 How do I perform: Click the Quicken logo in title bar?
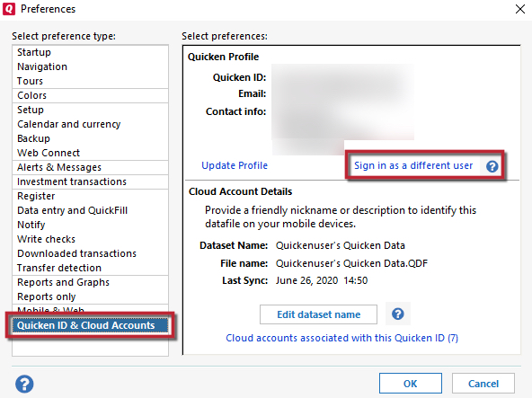pos(9,9)
